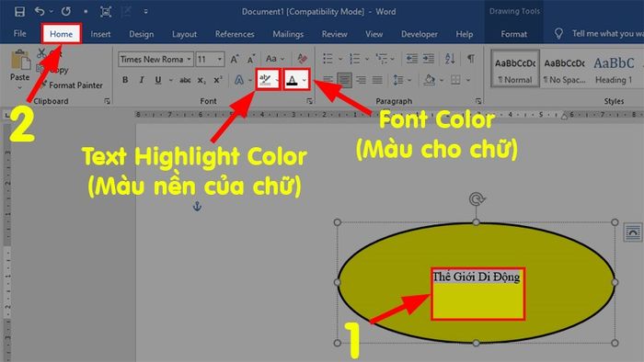Toggle Subscript formatting

pos(201,80)
